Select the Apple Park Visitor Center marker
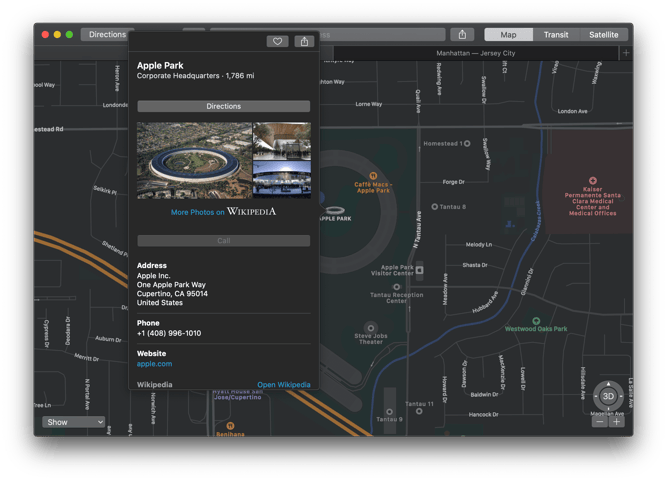Image resolution: width=667 pixels, height=481 pixels. point(419,270)
